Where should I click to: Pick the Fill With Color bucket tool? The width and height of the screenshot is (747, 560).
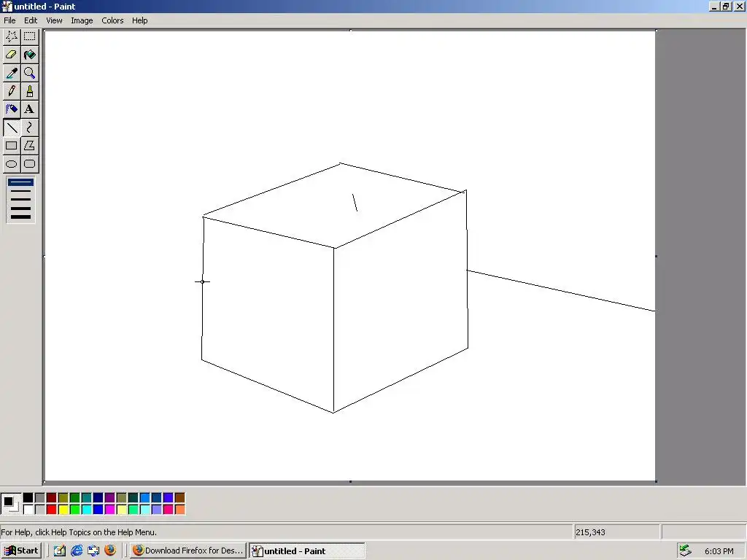coord(29,55)
